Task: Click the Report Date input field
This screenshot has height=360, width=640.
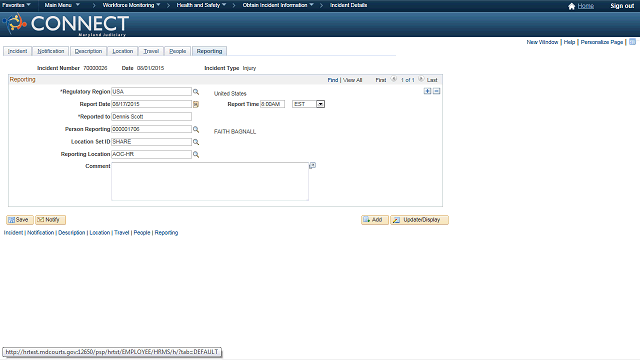Action: pyautogui.click(x=151, y=104)
